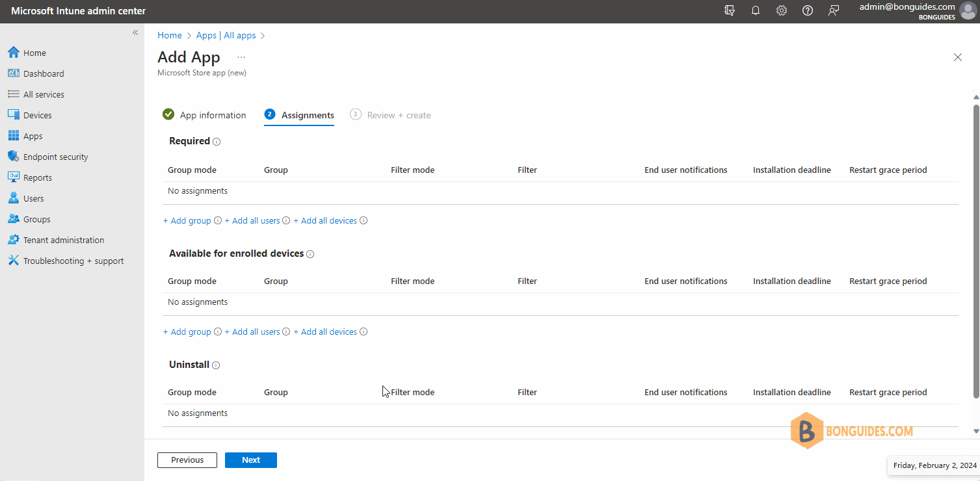Select the Review + create step

[390, 115]
